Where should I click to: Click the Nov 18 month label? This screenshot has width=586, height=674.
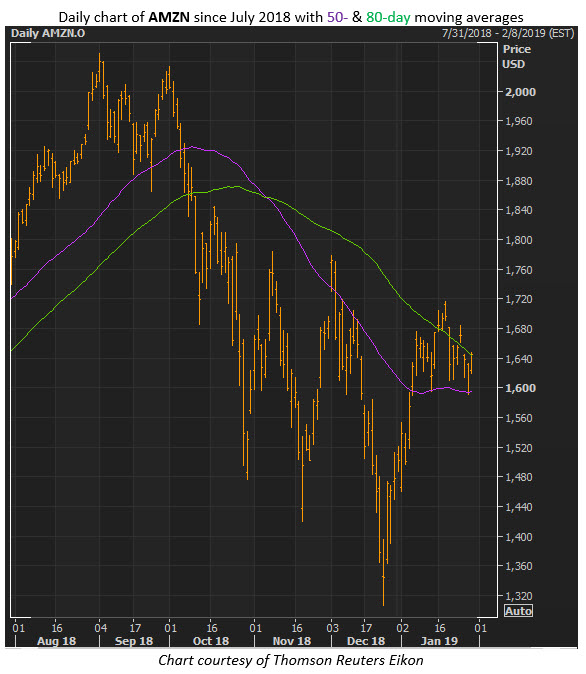[291, 641]
